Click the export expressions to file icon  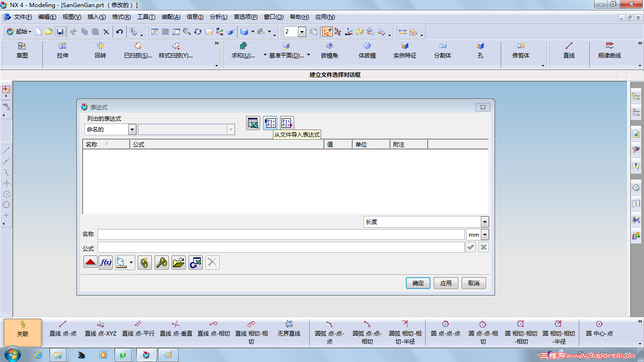click(287, 123)
